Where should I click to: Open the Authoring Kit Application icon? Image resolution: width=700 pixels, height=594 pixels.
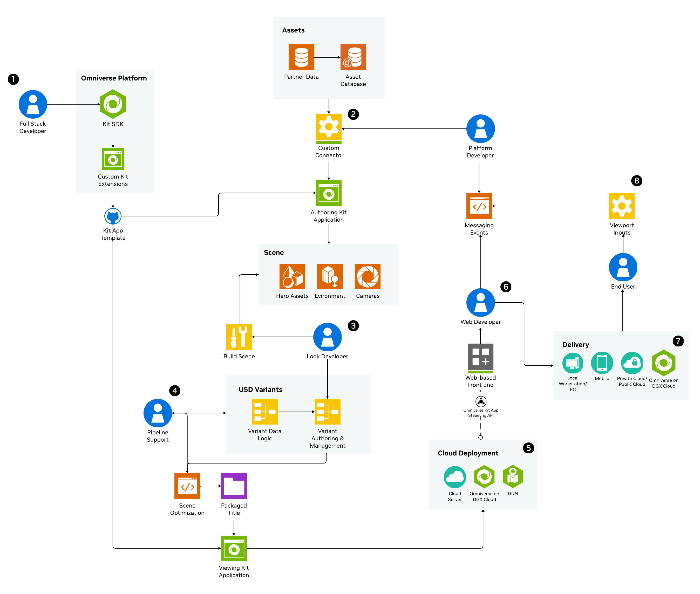(329, 193)
